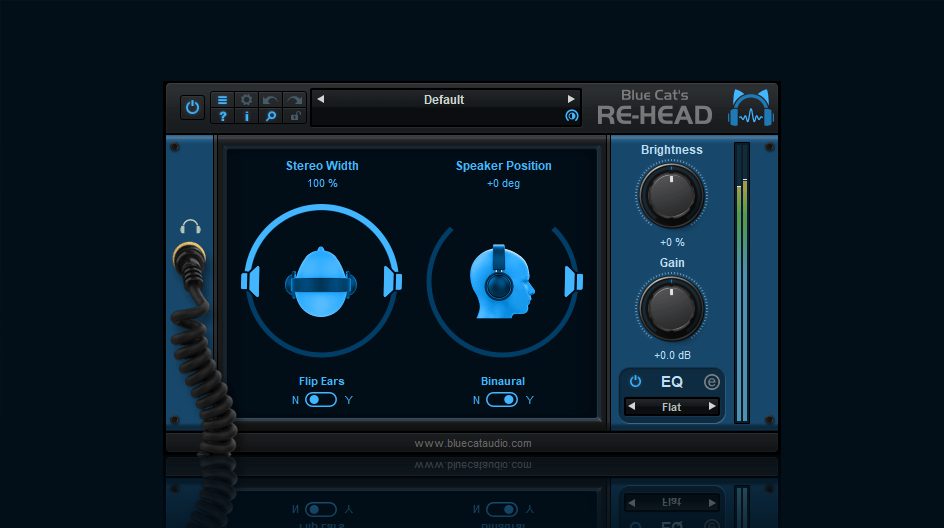Image resolution: width=944 pixels, height=528 pixels.
Task: Click the lock icon in toolbar
Action: click(294, 117)
